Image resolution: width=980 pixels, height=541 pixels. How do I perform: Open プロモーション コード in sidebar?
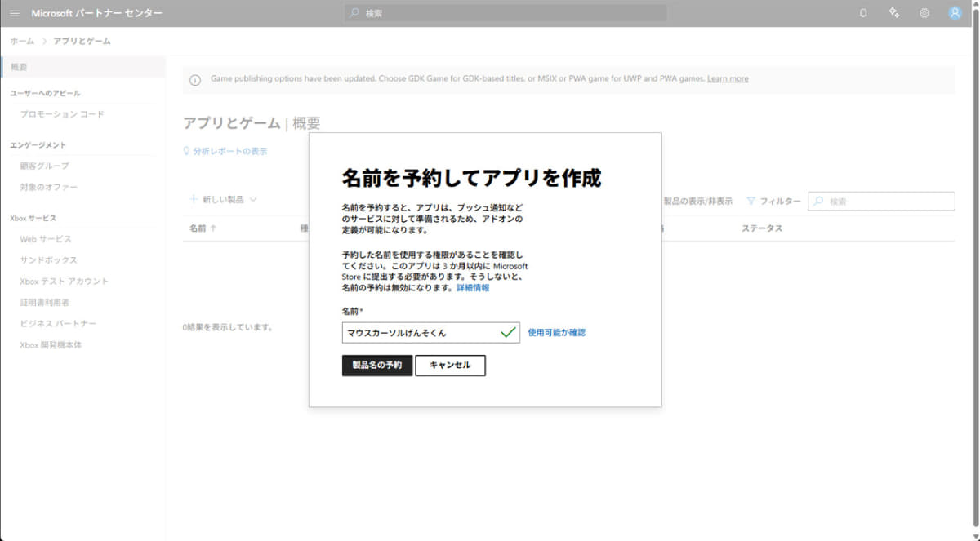(62, 114)
